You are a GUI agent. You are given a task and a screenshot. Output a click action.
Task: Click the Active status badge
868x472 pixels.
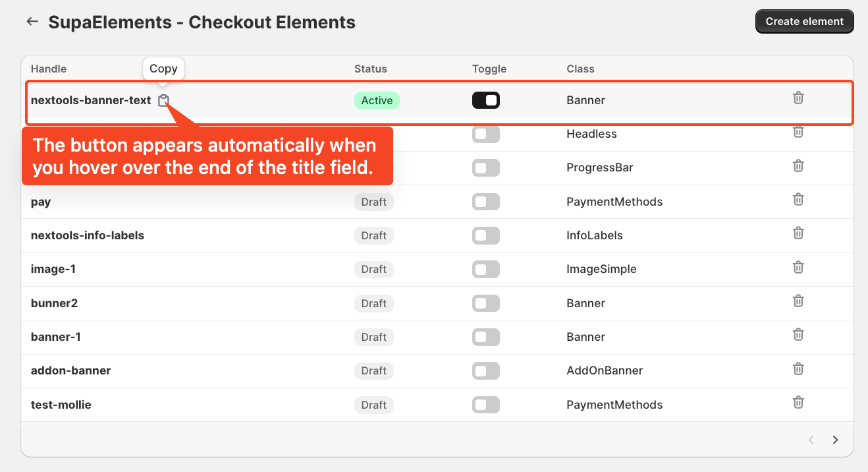pos(377,100)
